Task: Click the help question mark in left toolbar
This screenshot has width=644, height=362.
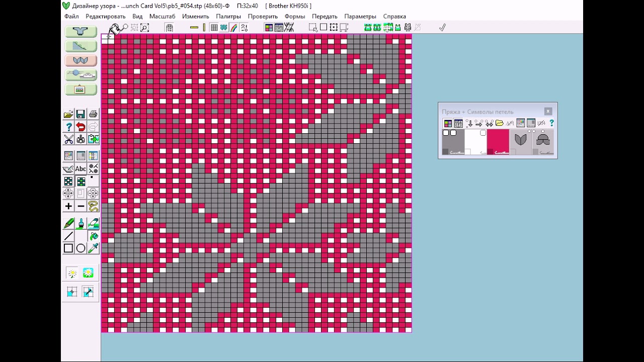Action: click(68, 127)
